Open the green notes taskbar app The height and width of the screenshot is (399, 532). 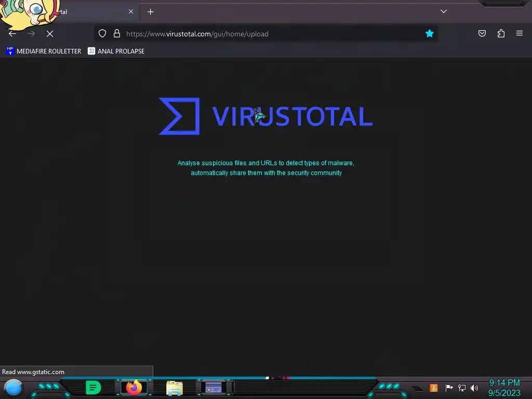click(94, 388)
